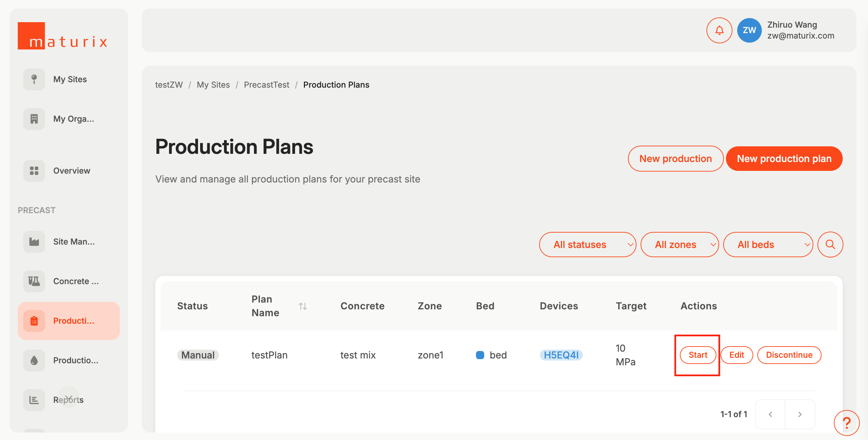Click the My Sites pin icon
868x440 pixels.
point(34,79)
